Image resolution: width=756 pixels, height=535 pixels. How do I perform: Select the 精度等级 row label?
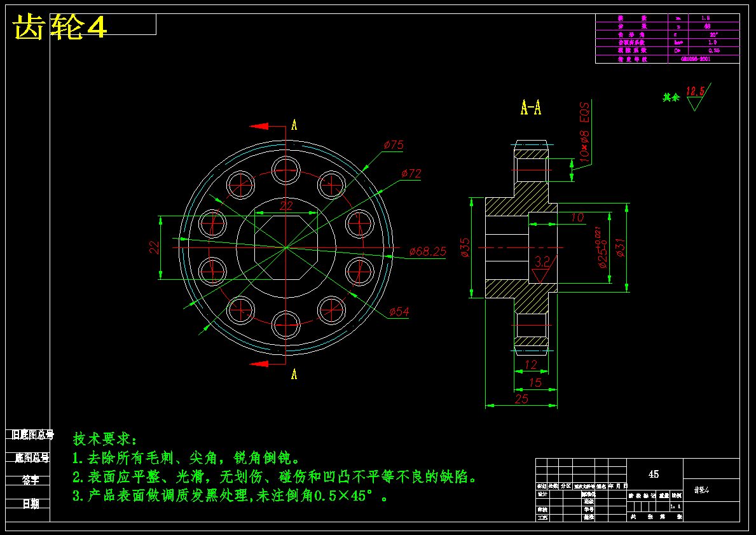[633, 59]
